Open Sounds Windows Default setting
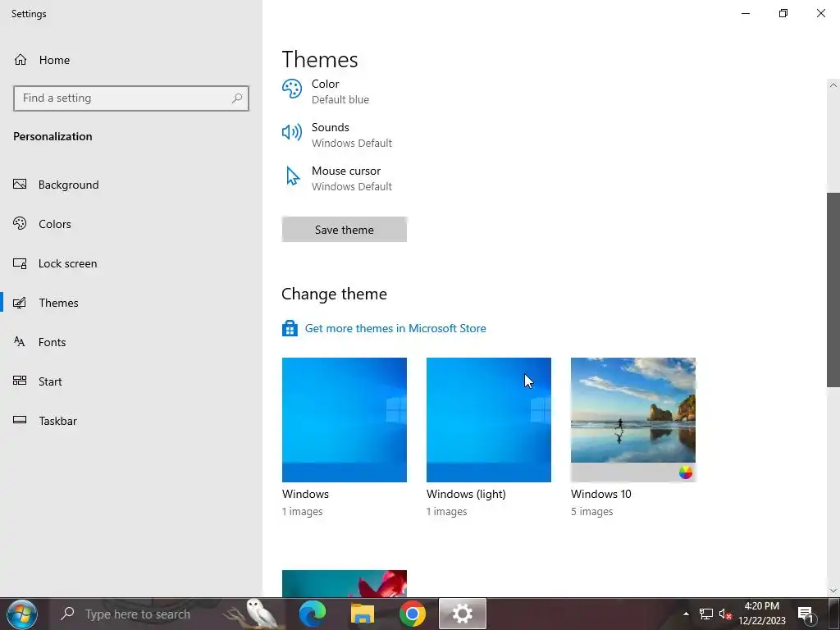The height and width of the screenshot is (630, 840). click(x=351, y=135)
